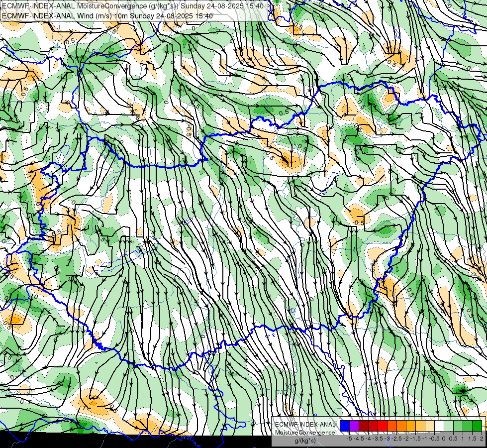
Task: Click the -4.5 tick label on the colorbar
Action: pos(359,439)
